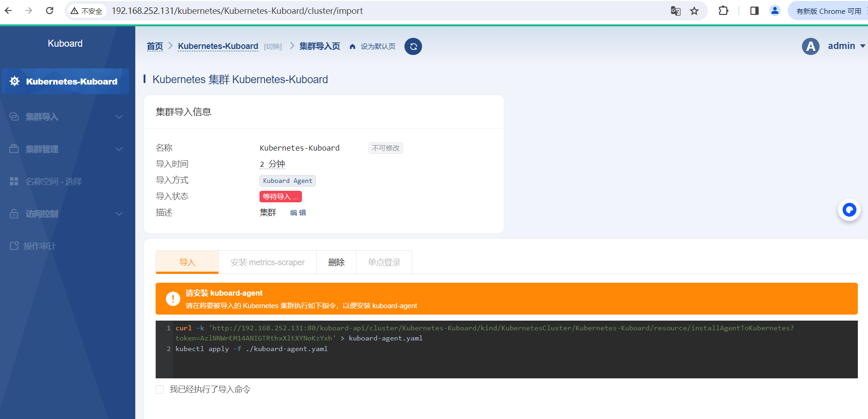This screenshot has height=419, width=868.
Task: Click the 操作审计 sidebar icon
Action: [x=14, y=246]
